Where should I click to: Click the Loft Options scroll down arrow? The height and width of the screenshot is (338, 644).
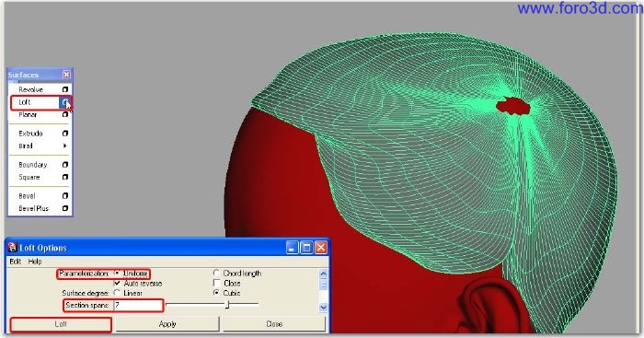(x=323, y=308)
